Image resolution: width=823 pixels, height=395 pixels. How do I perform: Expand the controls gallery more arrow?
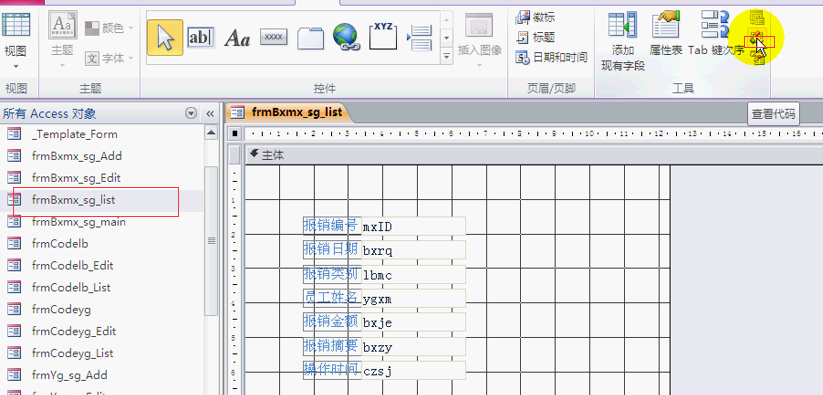coord(447,56)
